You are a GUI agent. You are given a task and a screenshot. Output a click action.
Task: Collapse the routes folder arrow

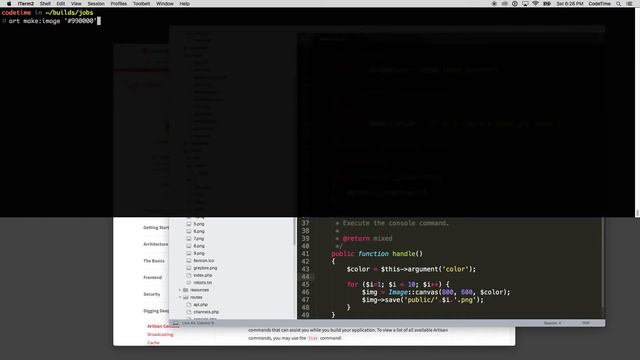180,297
